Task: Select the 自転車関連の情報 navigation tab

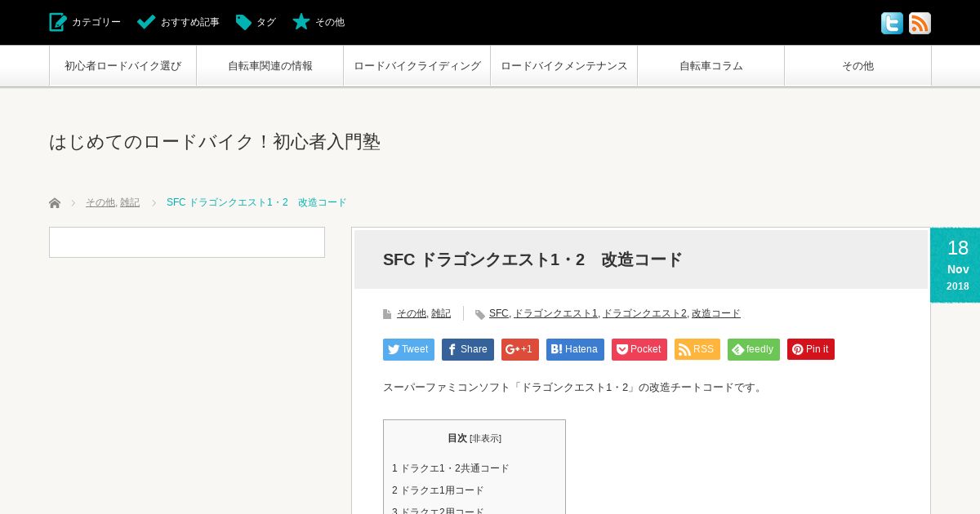Action: pyautogui.click(x=269, y=66)
